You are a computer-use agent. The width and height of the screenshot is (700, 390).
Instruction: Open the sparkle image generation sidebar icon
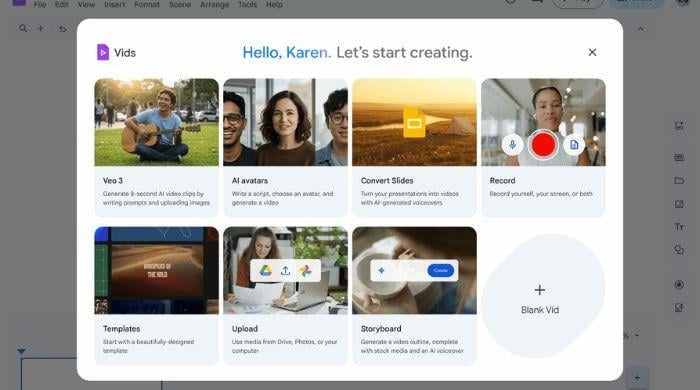(679, 126)
